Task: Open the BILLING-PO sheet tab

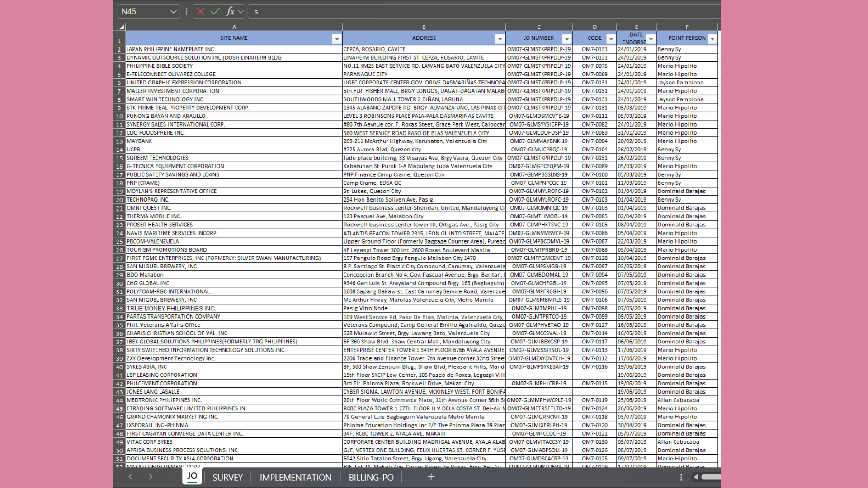Action: click(371, 478)
